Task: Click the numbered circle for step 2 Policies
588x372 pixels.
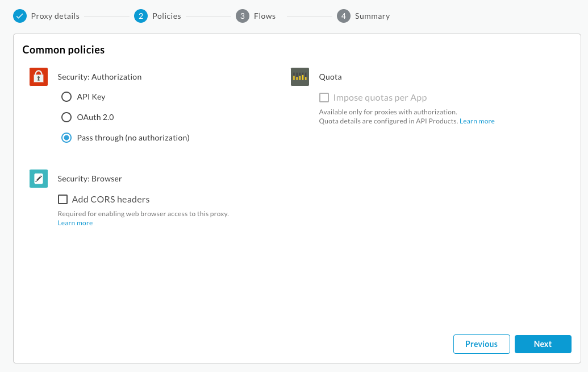Action: pos(140,16)
